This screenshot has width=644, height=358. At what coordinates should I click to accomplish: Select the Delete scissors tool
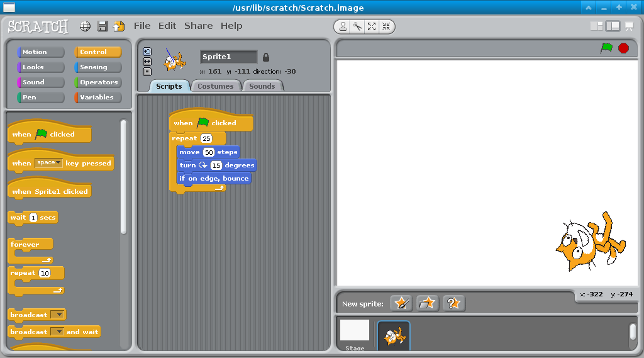pos(357,26)
